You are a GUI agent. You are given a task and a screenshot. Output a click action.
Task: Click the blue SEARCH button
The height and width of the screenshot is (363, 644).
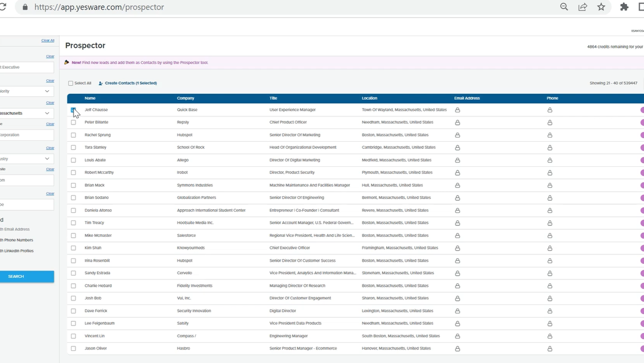26,276
